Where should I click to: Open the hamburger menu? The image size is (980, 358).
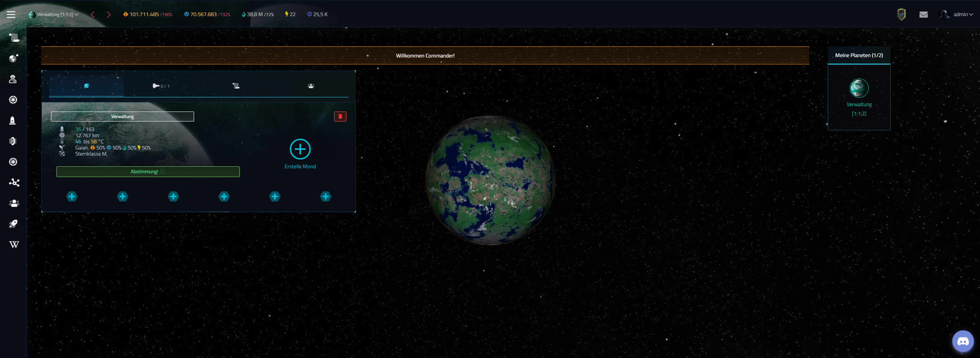click(11, 15)
